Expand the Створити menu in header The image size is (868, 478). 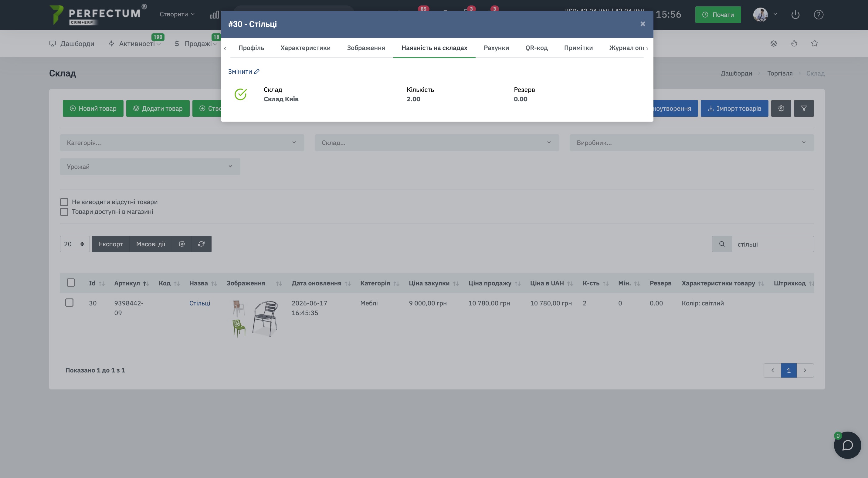pyautogui.click(x=177, y=14)
